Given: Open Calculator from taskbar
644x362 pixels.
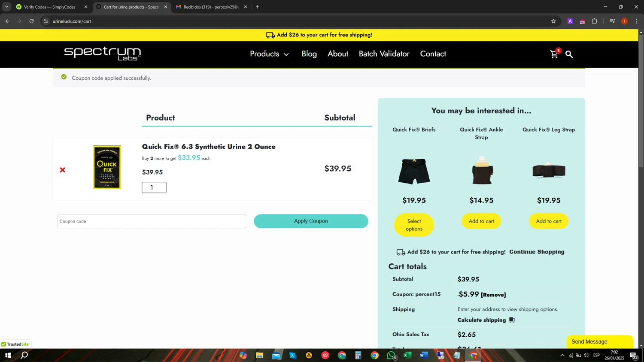Looking at the screenshot, I should coord(358,355).
